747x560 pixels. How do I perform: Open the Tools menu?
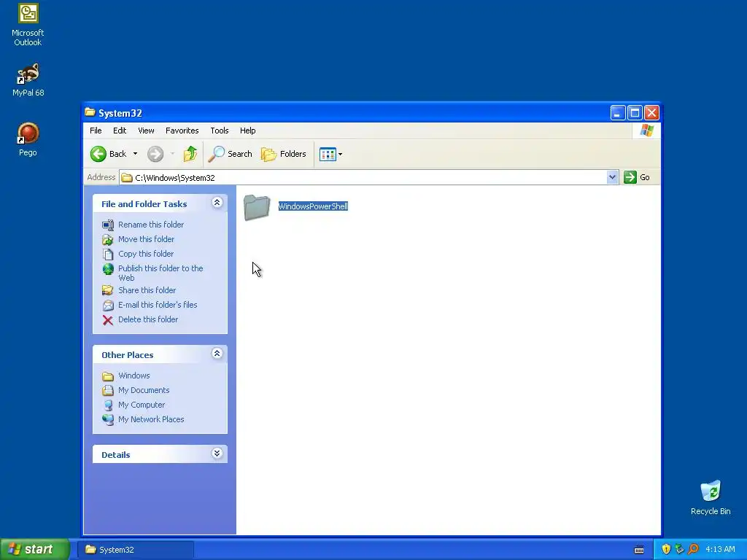[219, 131]
